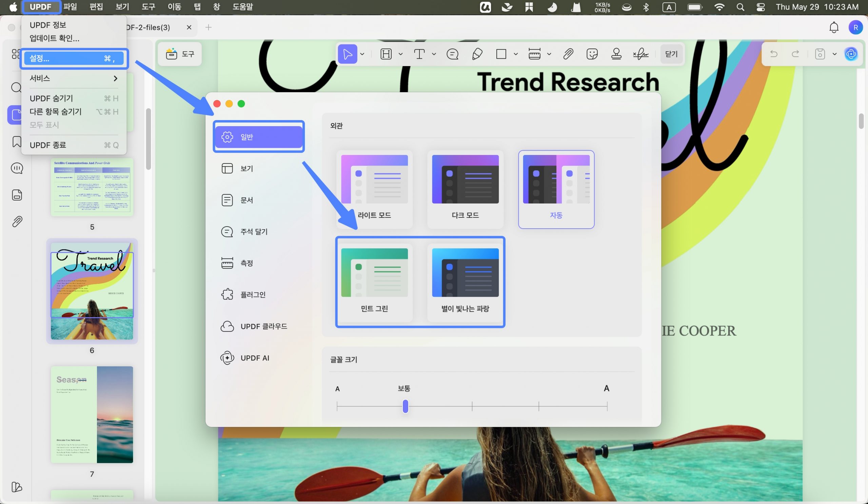868x504 pixels.
Task: Expand the shape tool dropdown arrow
Action: pyautogui.click(x=516, y=54)
